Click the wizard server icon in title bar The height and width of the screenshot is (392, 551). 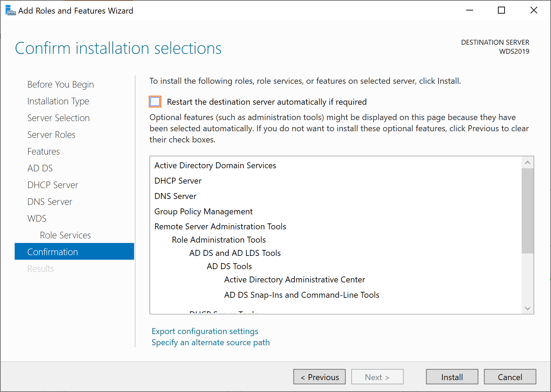(10, 10)
